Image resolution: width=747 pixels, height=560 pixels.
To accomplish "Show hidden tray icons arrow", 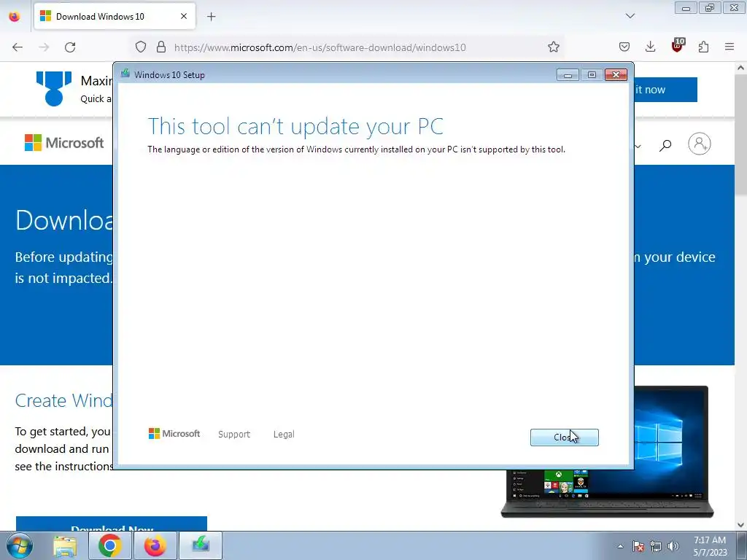I will tap(620, 546).
